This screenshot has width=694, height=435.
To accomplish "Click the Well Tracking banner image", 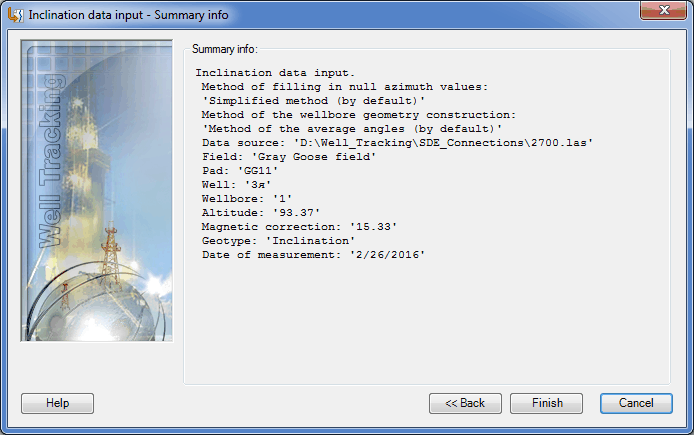I will tap(96, 191).
